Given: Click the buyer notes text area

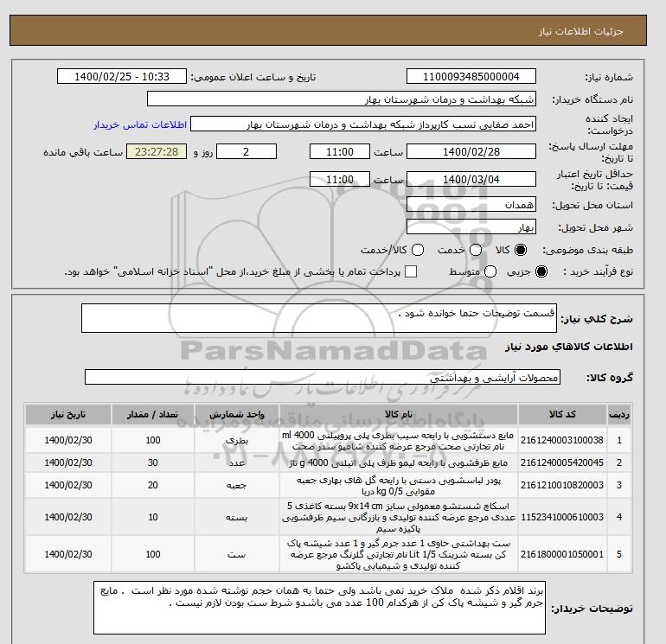Looking at the screenshot, I should [x=319, y=608].
